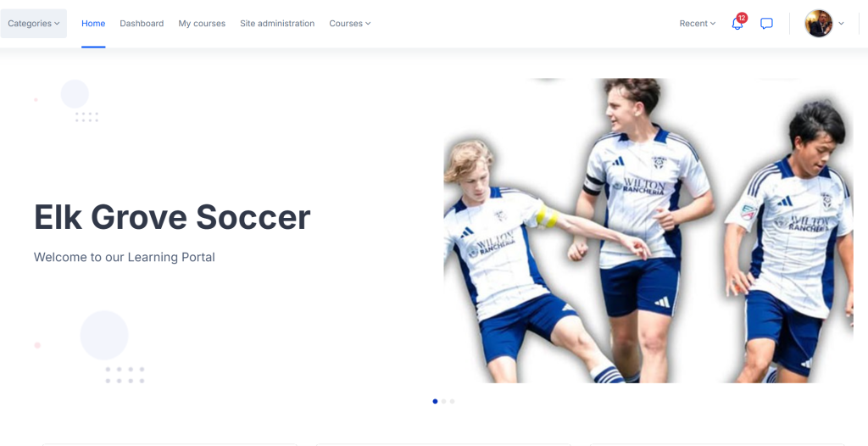The image size is (868, 446).
Task: Expand the Courses dropdown menu
Action: click(x=350, y=23)
